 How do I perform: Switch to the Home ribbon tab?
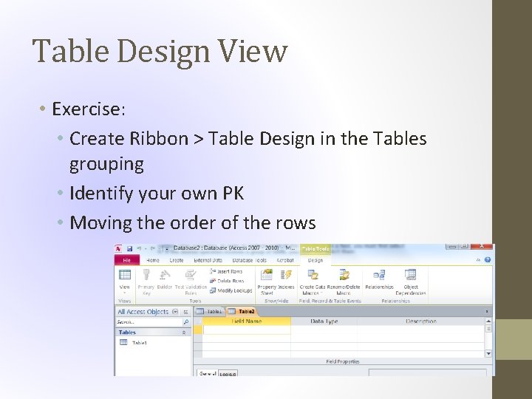pyautogui.click(x=153, y=260)
